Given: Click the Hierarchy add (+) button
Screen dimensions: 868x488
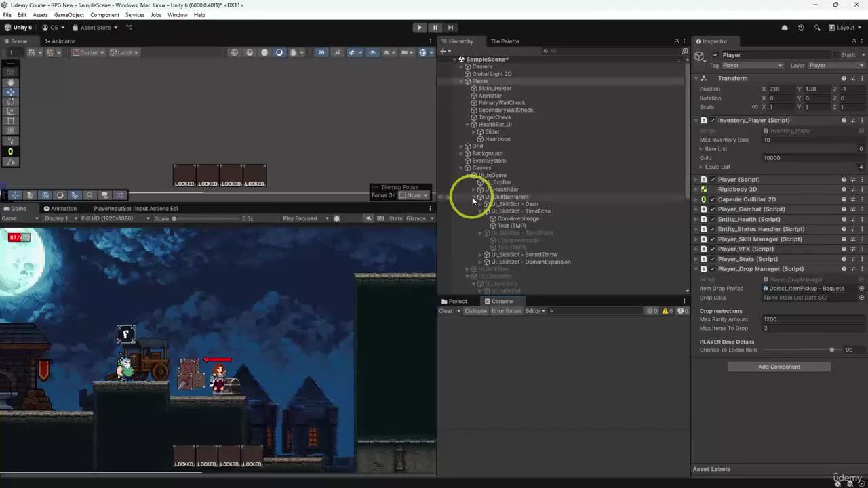Looking at the screenshot, I should pos(443,52).
